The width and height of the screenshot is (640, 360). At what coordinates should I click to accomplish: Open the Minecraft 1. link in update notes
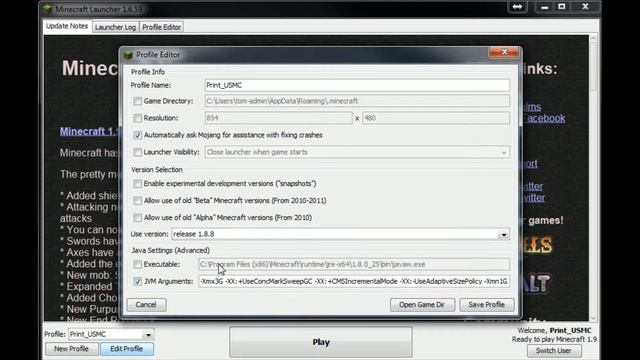tap(90, 131)
